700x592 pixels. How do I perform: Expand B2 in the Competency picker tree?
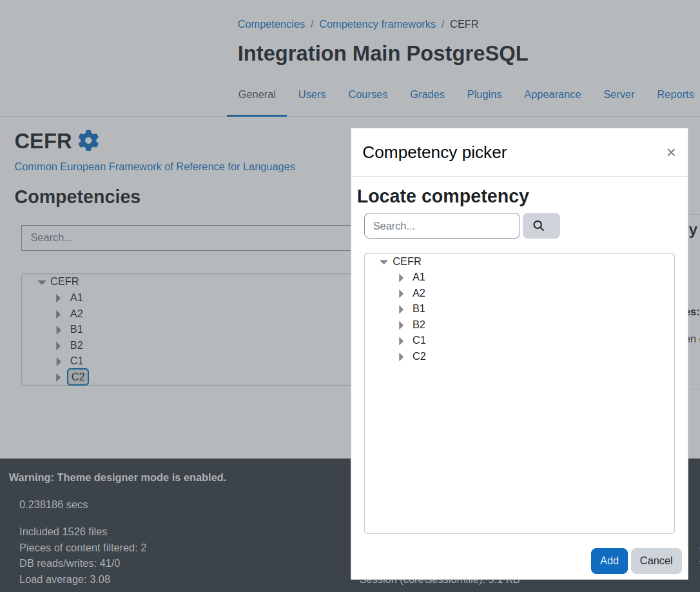401,325
